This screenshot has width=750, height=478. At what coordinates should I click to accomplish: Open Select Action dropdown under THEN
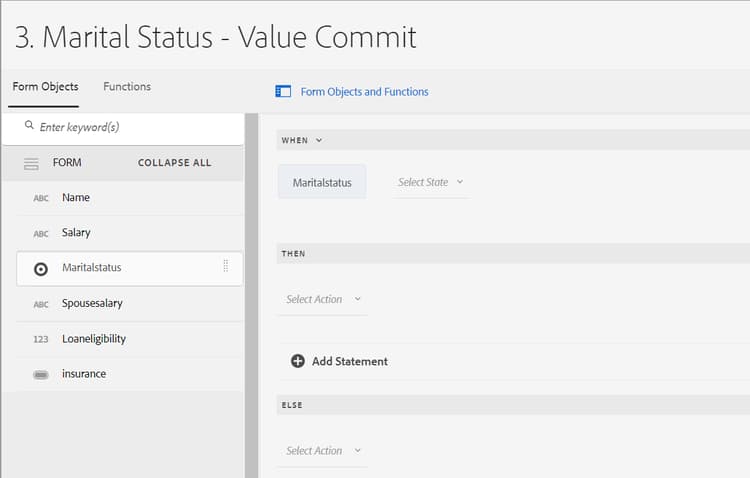click(x=323, y=299)
